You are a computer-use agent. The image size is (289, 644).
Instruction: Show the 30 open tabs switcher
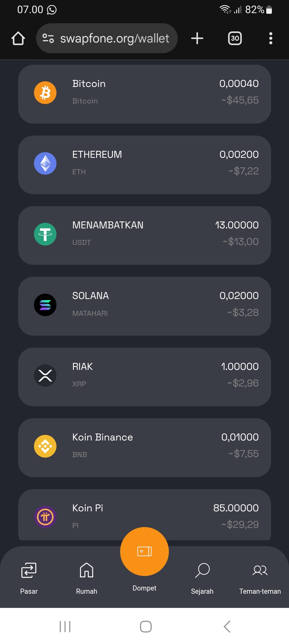pyautogui.click(x=235, y=38)
